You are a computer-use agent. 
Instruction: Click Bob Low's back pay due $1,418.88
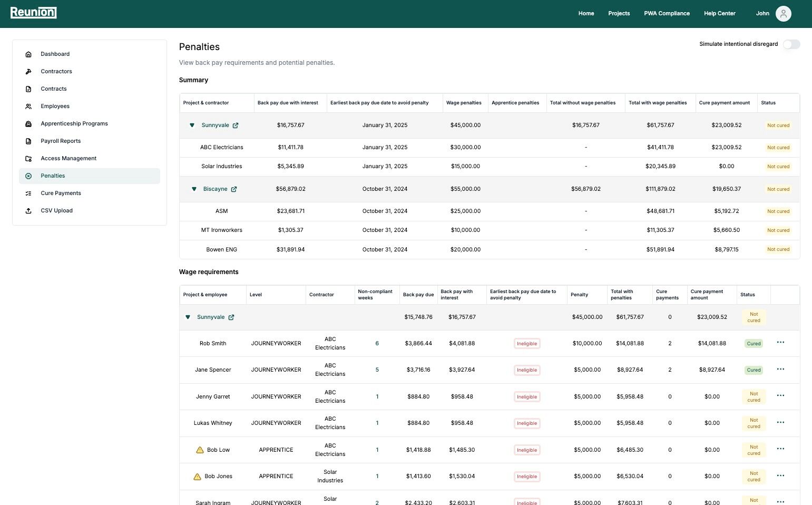(x=418, y=450)
